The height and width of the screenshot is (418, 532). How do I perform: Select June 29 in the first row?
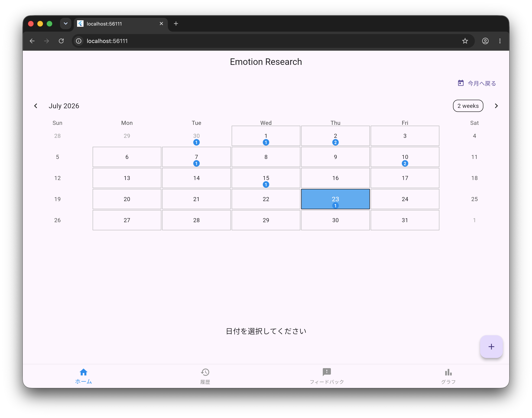127,136
